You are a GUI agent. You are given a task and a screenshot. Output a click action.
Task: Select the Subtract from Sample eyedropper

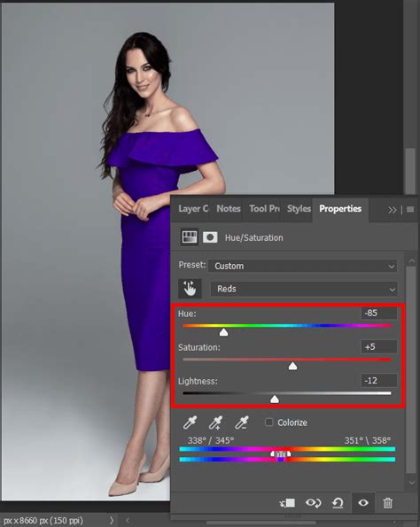tap(242, 422)
